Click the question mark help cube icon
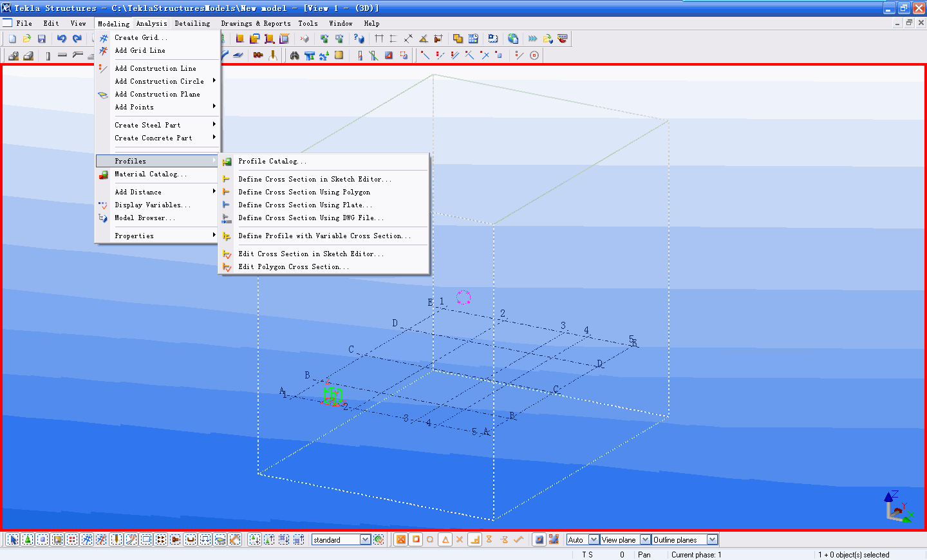 pos(359,39)
